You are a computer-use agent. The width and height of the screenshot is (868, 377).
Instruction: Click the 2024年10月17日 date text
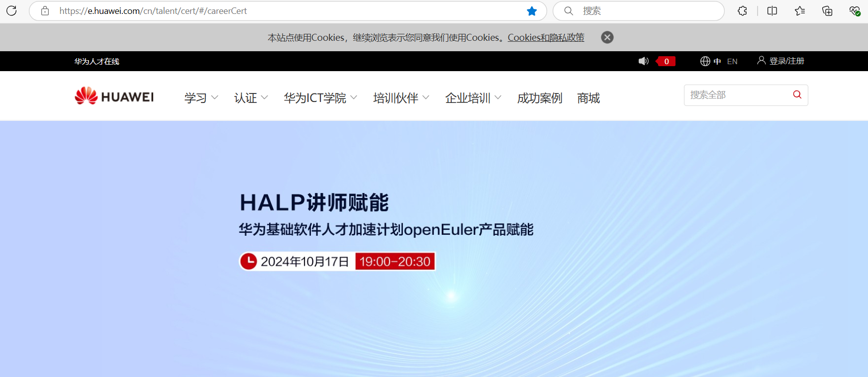[305, 262]
